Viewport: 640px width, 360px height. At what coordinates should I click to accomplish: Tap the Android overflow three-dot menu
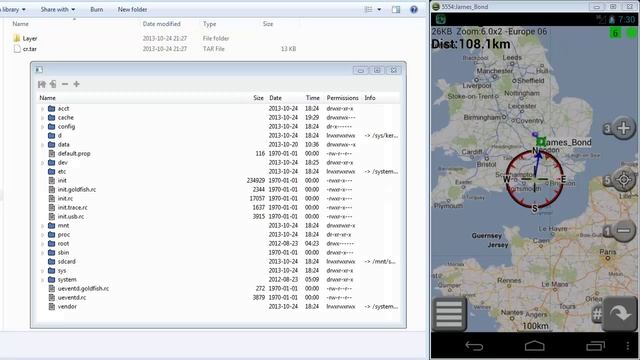[x=628, y=346]
